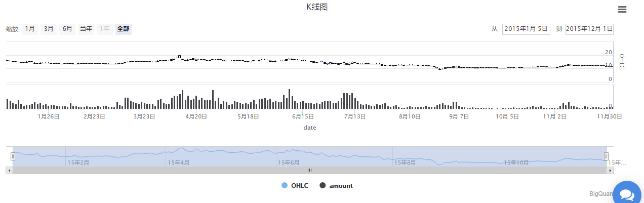
Task: Open the chart hamburger context menu
Action: click(x=622, y=10)
